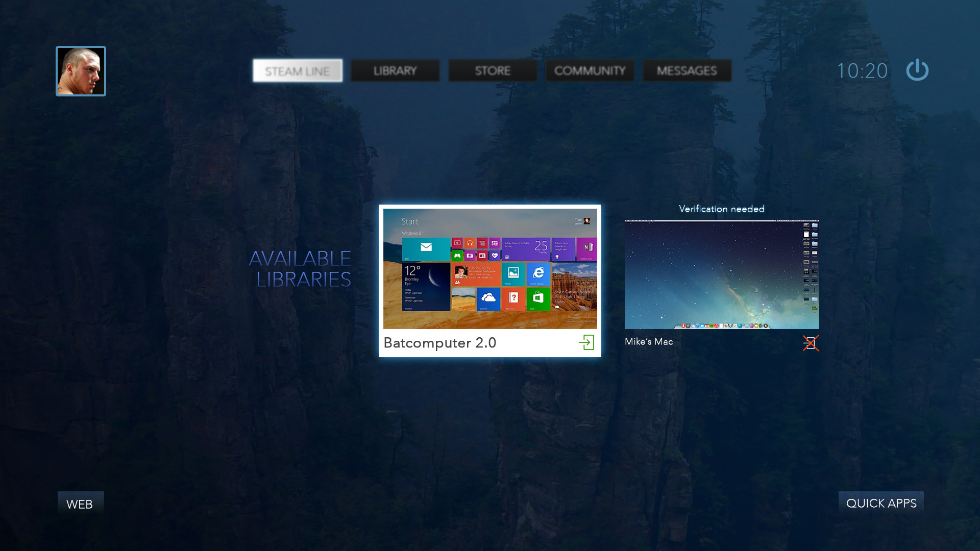Click the Messages navigation item
The height and width of the screenshot is (551, 980).
pyautogui.click(x=687, y=70)
